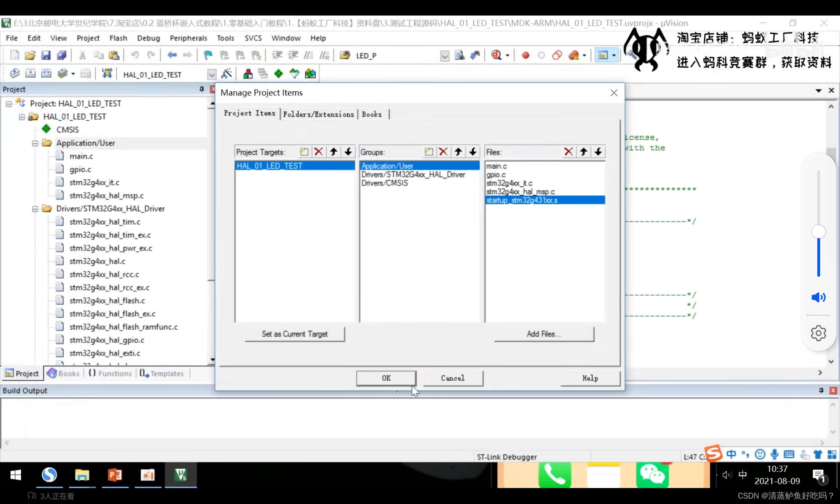Toggle the speaker mute icon

(818, 297)
